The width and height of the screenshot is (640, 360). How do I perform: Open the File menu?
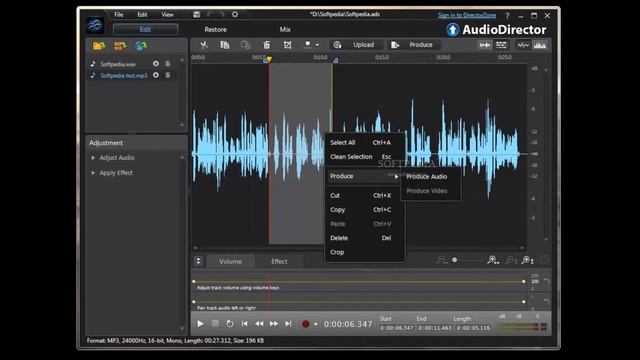[x=118, y=15]
